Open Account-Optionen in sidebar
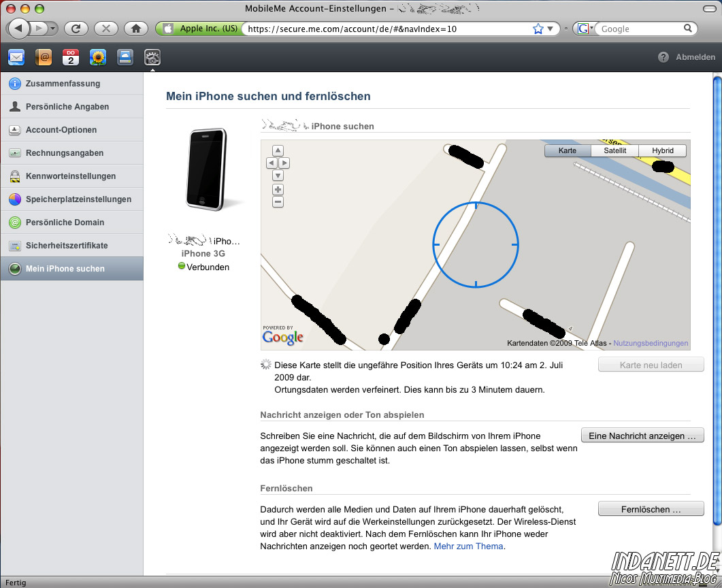722x588 pixels. [72, 130]
